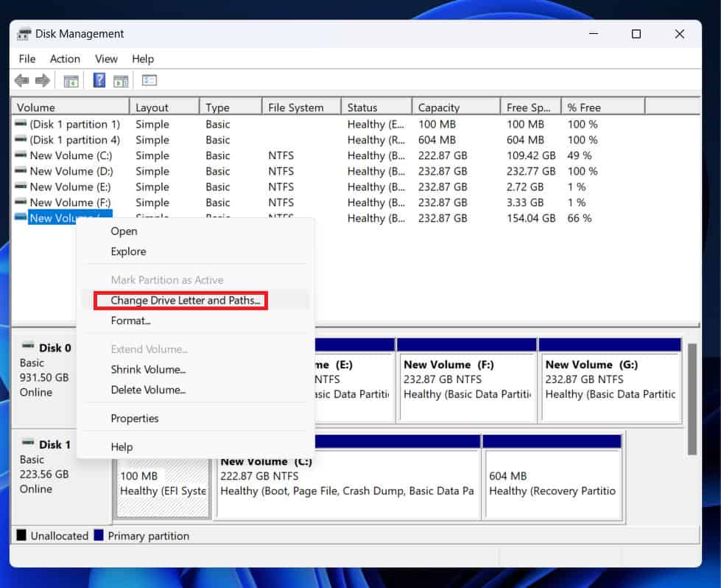Select Format... from the context menu
The width and height of the screenshot is (721, 588).
click(130, 321)
